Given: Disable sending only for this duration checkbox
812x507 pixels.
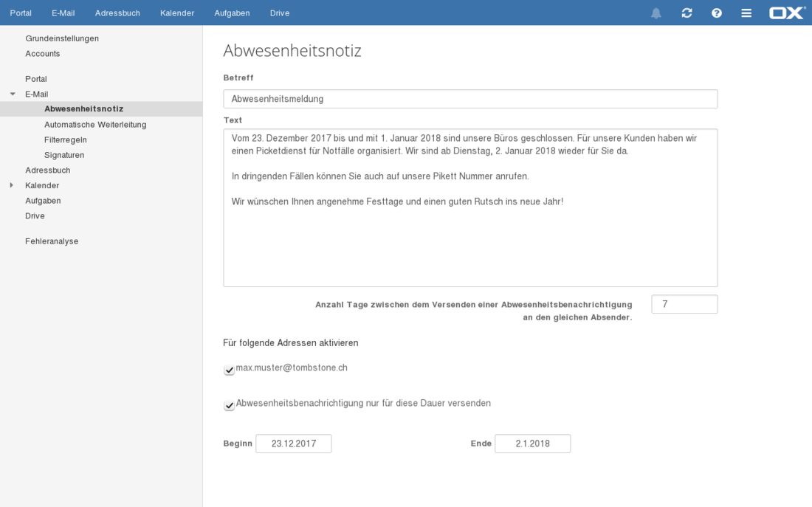Looking at the screenshot, I should tap(230, 405).
